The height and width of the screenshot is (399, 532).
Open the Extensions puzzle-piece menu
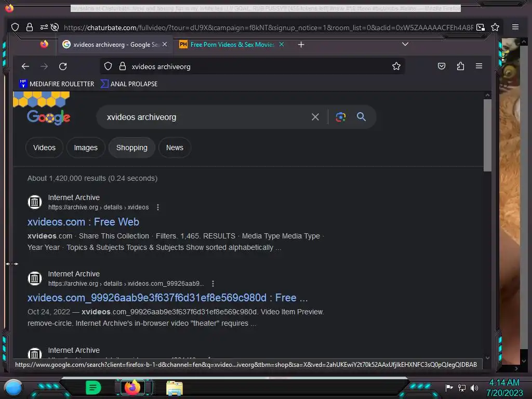[x=460, y=66]
